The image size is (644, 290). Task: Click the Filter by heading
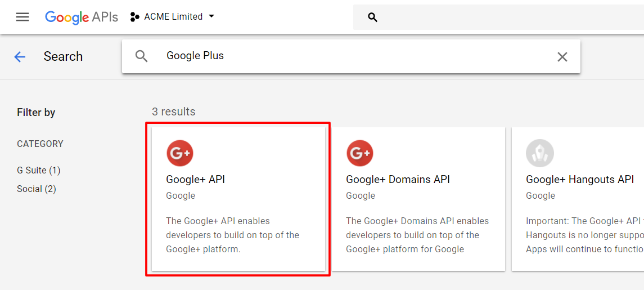(36, 112)
